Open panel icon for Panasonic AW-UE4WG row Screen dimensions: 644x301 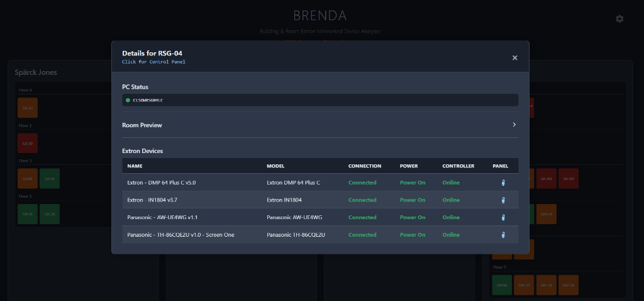(503, 217)
